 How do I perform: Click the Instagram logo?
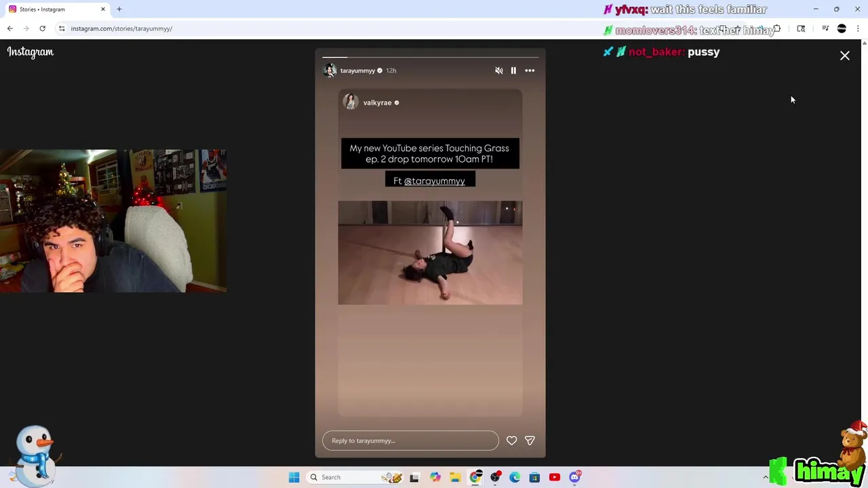pyautogui.click(x=31, y=52)
